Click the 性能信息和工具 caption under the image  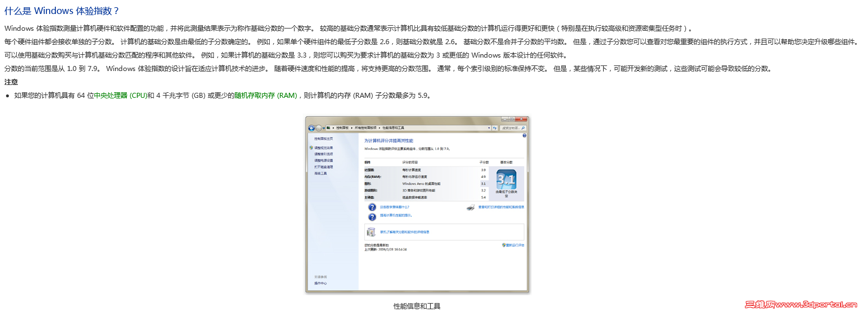point(417,306)
